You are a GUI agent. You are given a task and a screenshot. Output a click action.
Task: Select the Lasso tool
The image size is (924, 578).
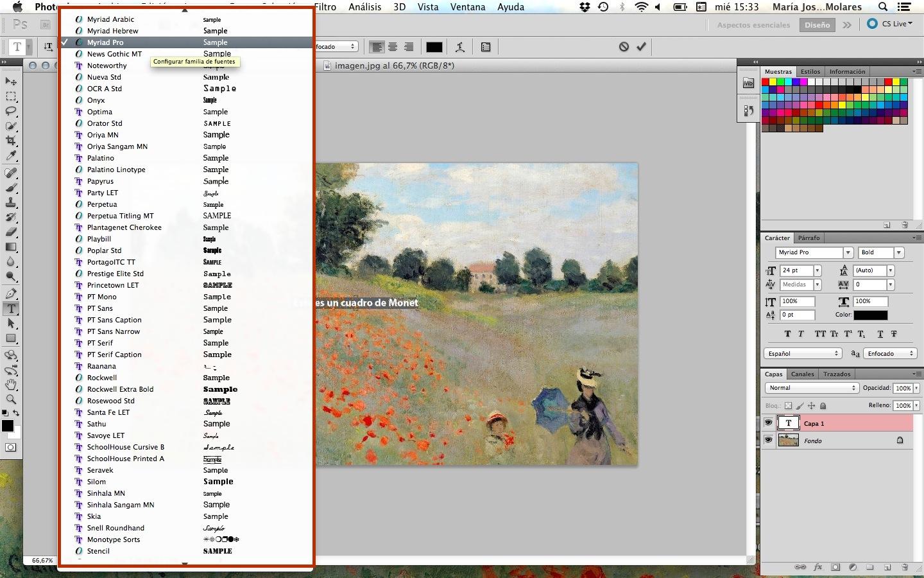point(11,111)
